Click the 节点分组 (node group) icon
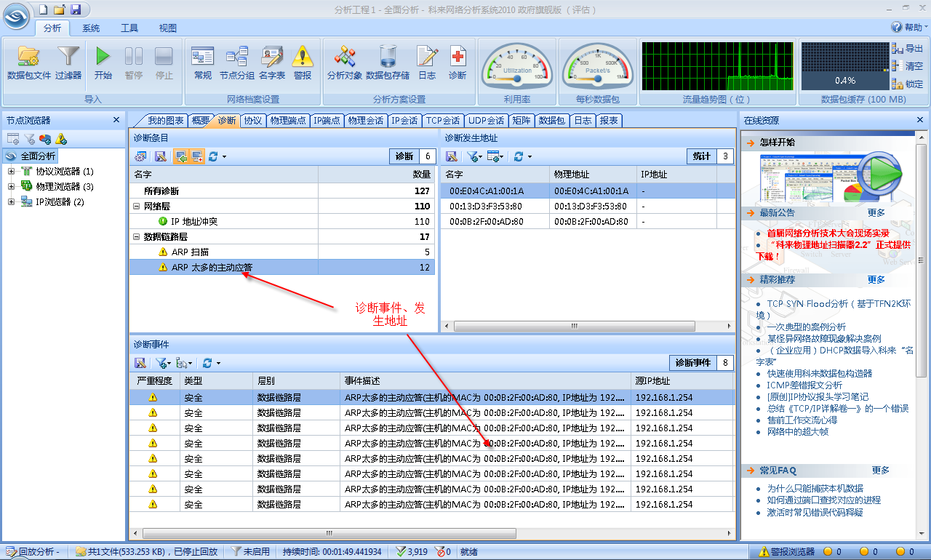931x560 pixels. click(x=237, y=57)
